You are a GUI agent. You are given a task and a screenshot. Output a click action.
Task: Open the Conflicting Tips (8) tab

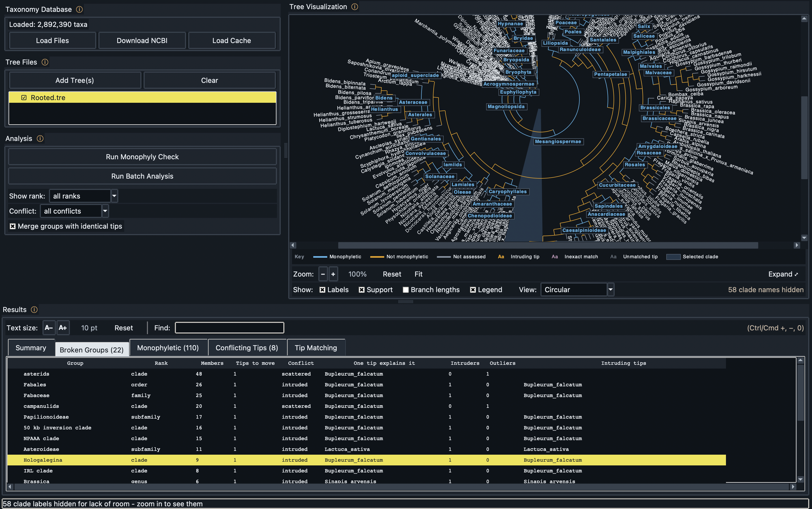pyautogui.click(x=247, y=348)
